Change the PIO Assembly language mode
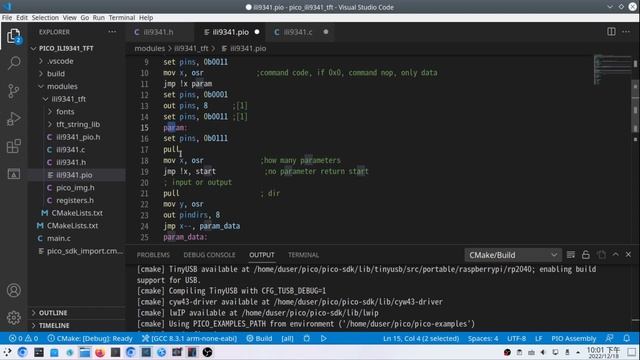 [x=573, y=338]
